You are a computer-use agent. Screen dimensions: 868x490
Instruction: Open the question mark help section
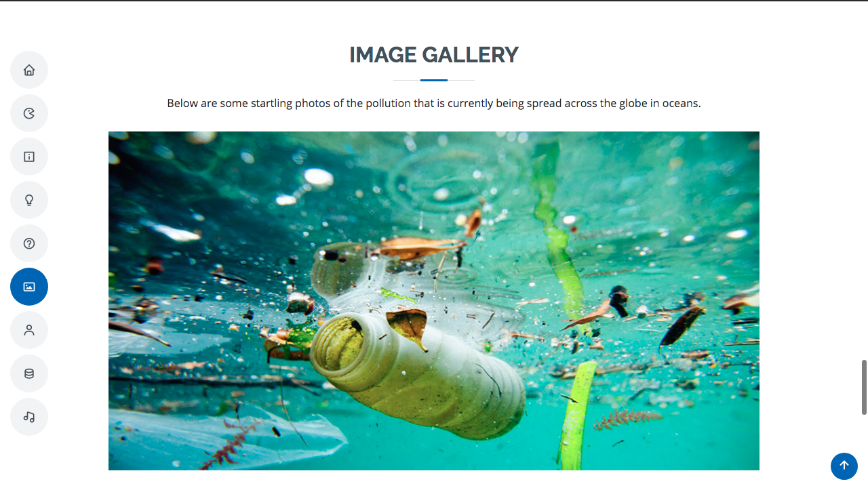(29, 243)
